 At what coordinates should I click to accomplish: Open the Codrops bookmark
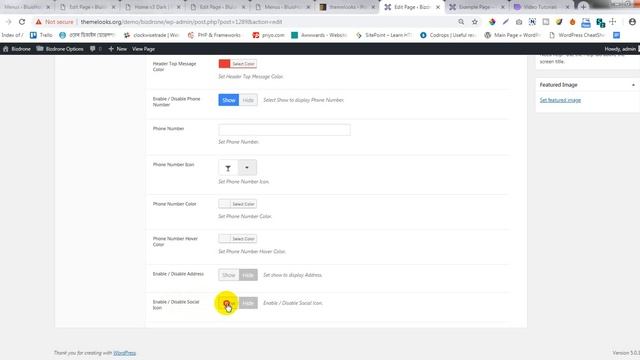[x=448, y=35]
